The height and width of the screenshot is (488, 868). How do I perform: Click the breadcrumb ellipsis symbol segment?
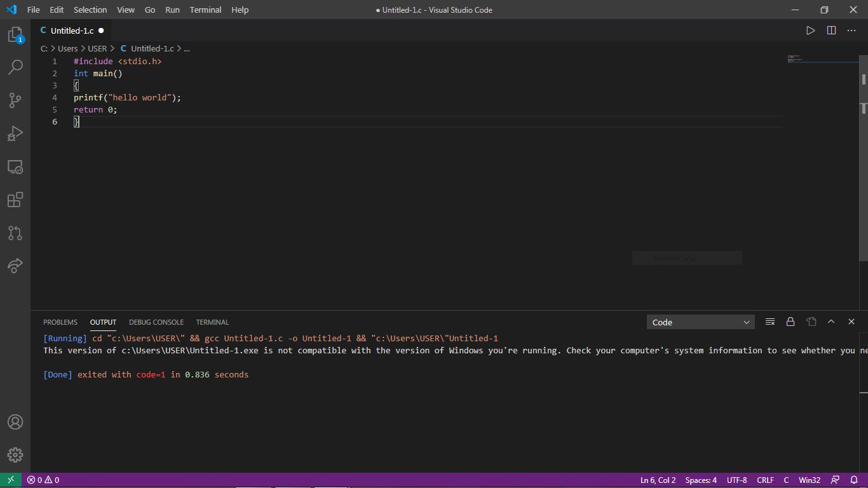[x=187, y=48]
